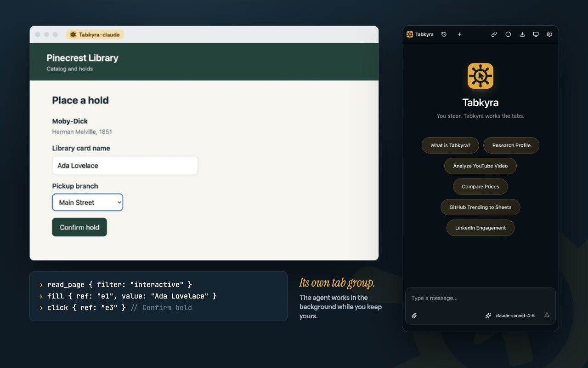Open chat history in the Tabkyra panel

(444, 34)
